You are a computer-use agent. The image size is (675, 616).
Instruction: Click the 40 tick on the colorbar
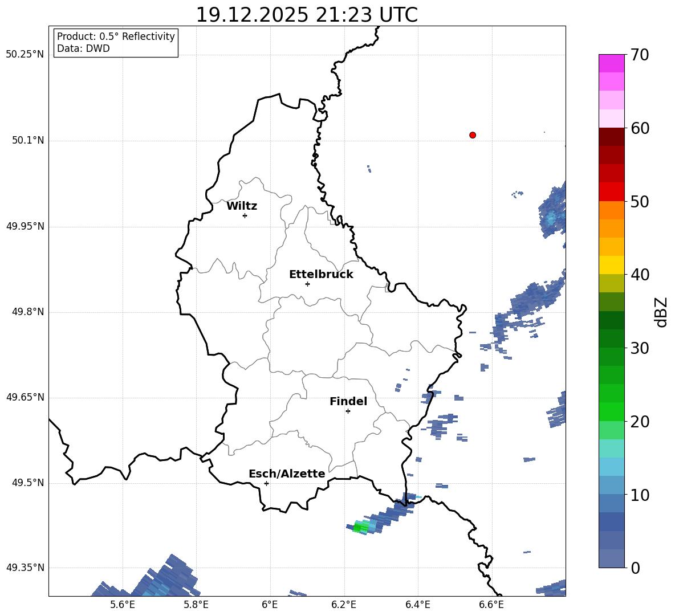640,275
